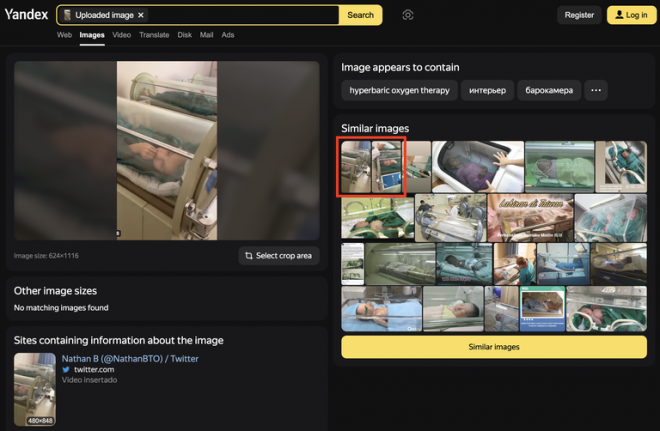Switch to the Video tab
The image size is (660, 431).
point(121,35)
